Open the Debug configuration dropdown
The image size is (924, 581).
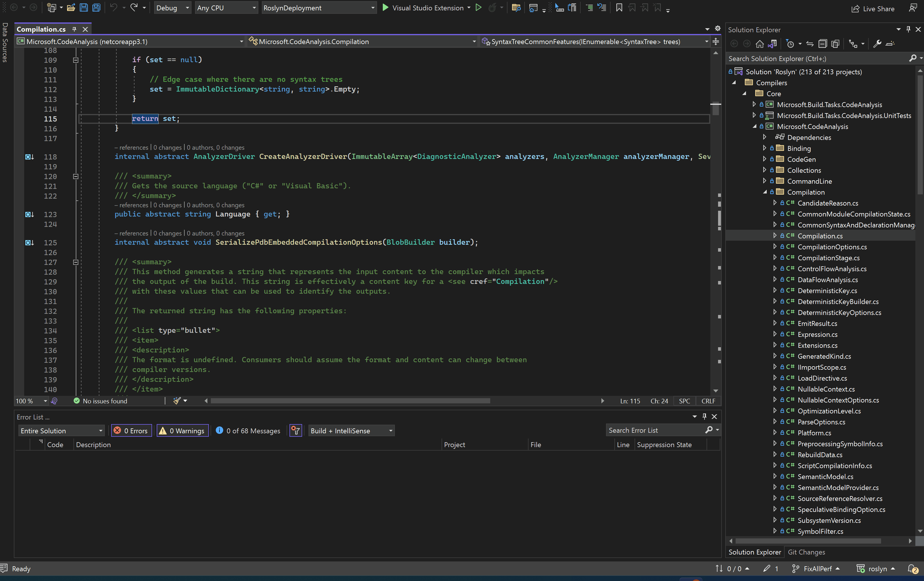pyautogui.click(x=172, y=8)
